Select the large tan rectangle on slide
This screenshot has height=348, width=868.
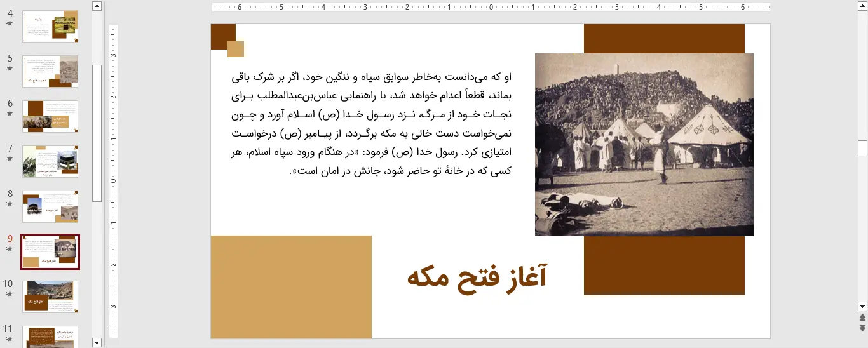tap(291, 286)
